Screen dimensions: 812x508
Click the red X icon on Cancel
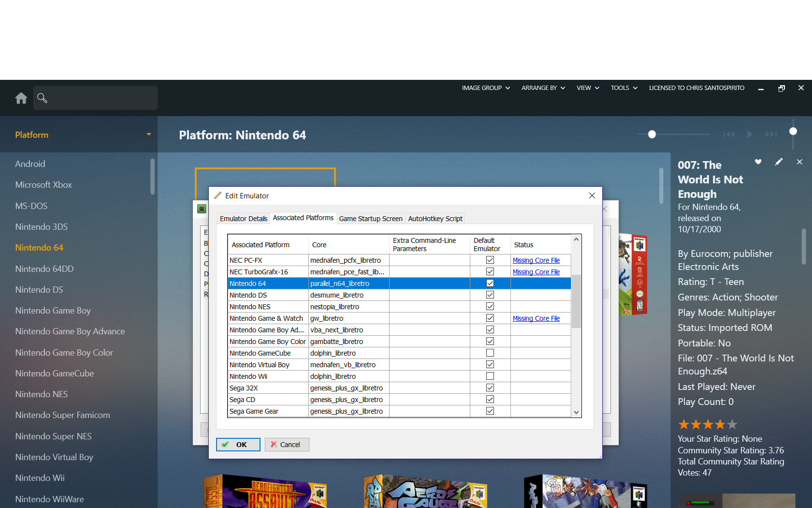[274, 444]
